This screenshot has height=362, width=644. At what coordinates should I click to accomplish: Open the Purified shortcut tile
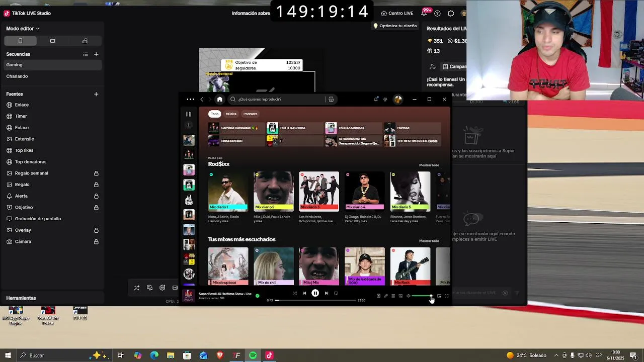click(412, 128)
